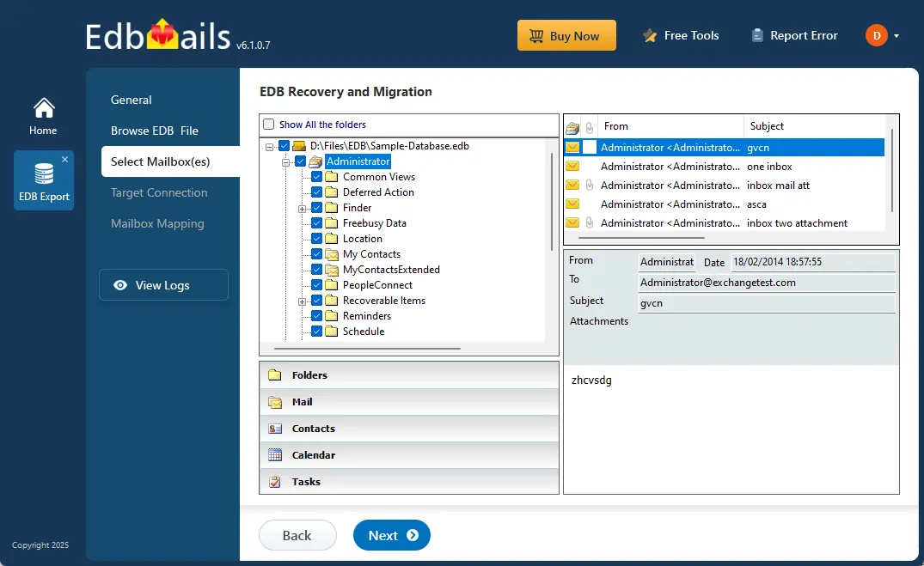Screen dimensions: 924x566
Task: Select the Browse EDB File step
Action: point(155,131)
